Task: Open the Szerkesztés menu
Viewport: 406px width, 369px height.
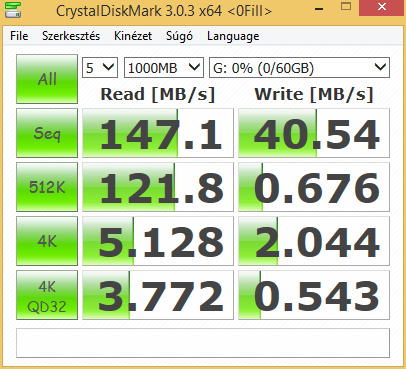Action: click(71, 36)
